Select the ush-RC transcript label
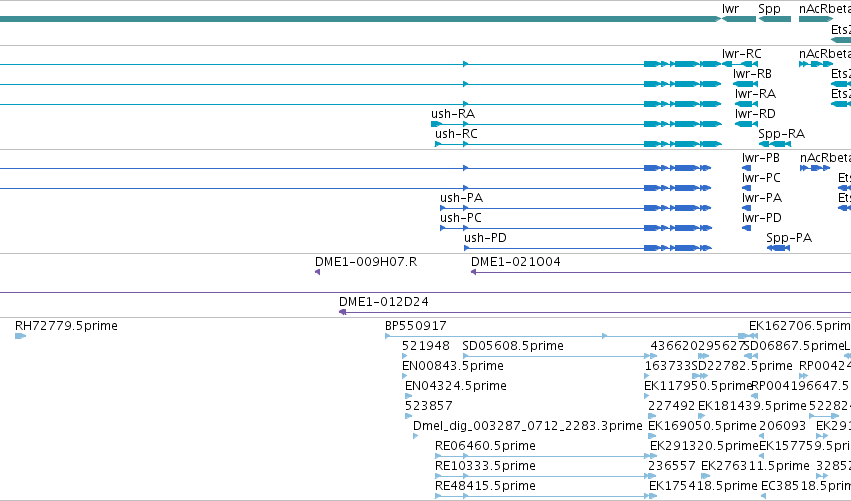The width and height of the screenshot is (851, 501). [456, 134]
